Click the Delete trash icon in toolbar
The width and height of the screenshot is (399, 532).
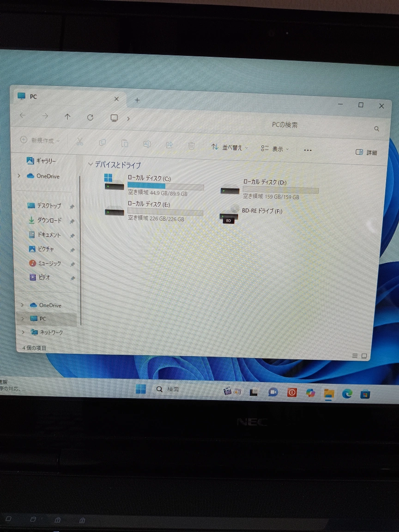pyautogui.click(x=191, y=145)
